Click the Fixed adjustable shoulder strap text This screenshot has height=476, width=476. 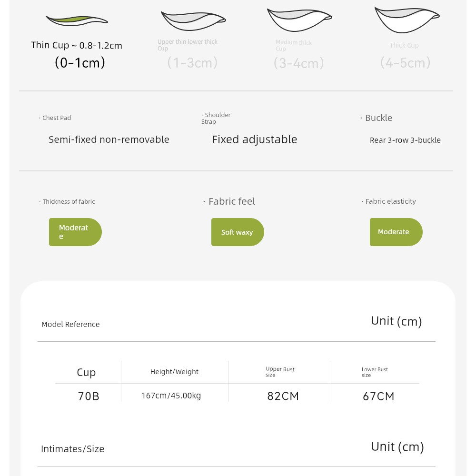tap(254, 139)
